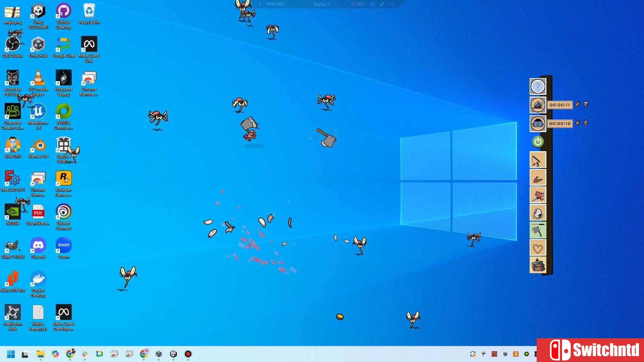Select the drowning character profile in the panel
The image size is (644, 362).
click(x=538, y=105)
